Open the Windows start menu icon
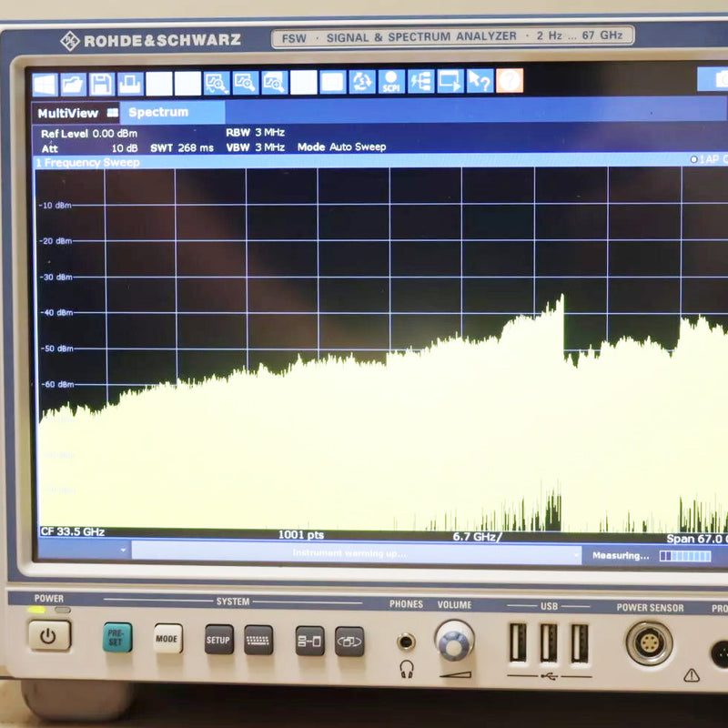The width and height of the screenshot is (728, 728). (x=45, y=85)
